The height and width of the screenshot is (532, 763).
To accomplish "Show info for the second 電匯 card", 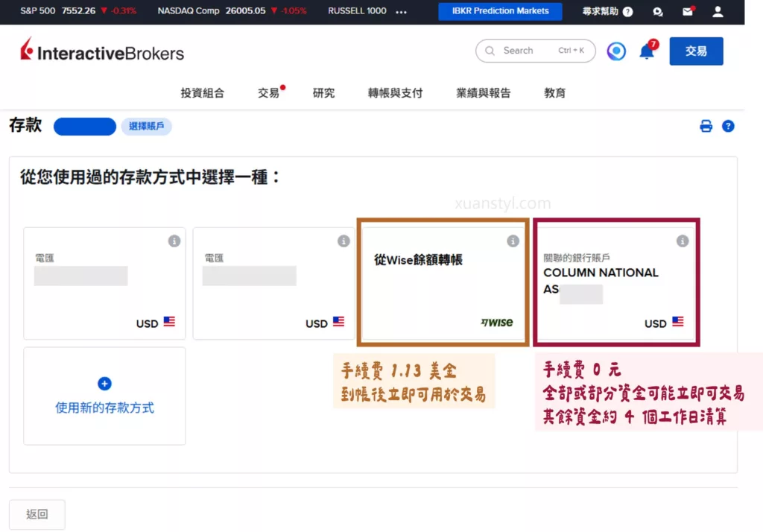I will coord(343,241).
